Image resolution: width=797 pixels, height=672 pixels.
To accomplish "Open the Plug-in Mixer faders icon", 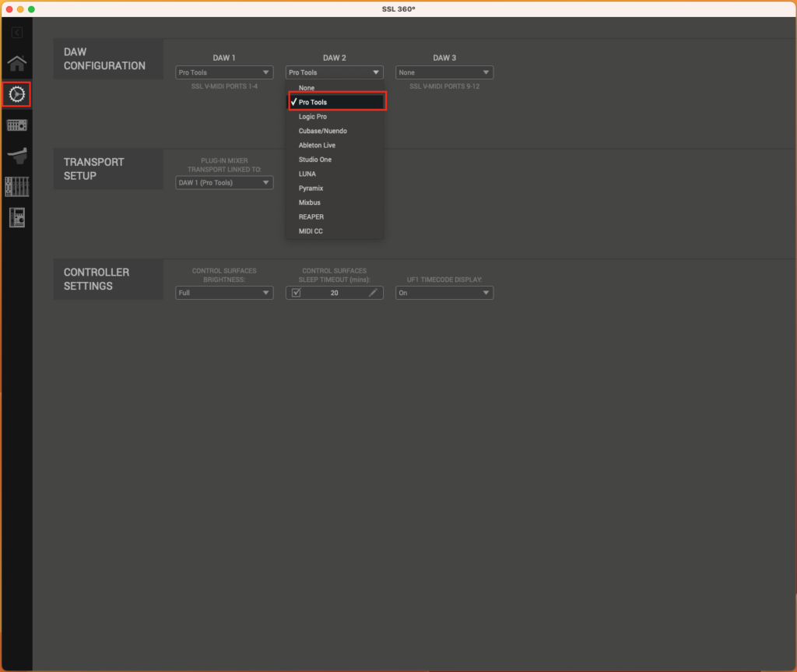I will pyautogui.click(x=17, y=187).
